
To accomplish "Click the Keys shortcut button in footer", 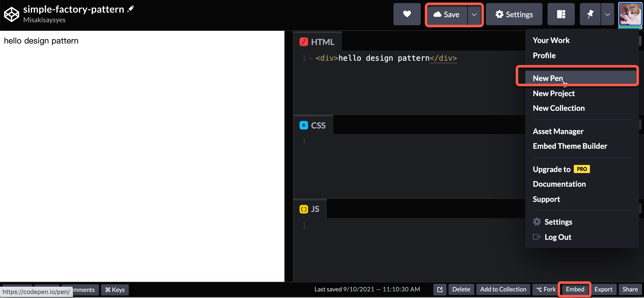I will (x=115, y=290).
